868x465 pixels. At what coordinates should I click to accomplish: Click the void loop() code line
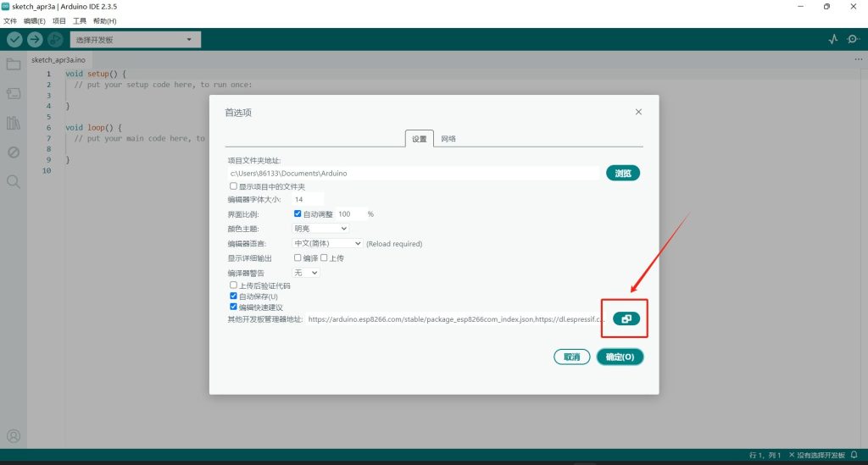click(x=93, y=127)
